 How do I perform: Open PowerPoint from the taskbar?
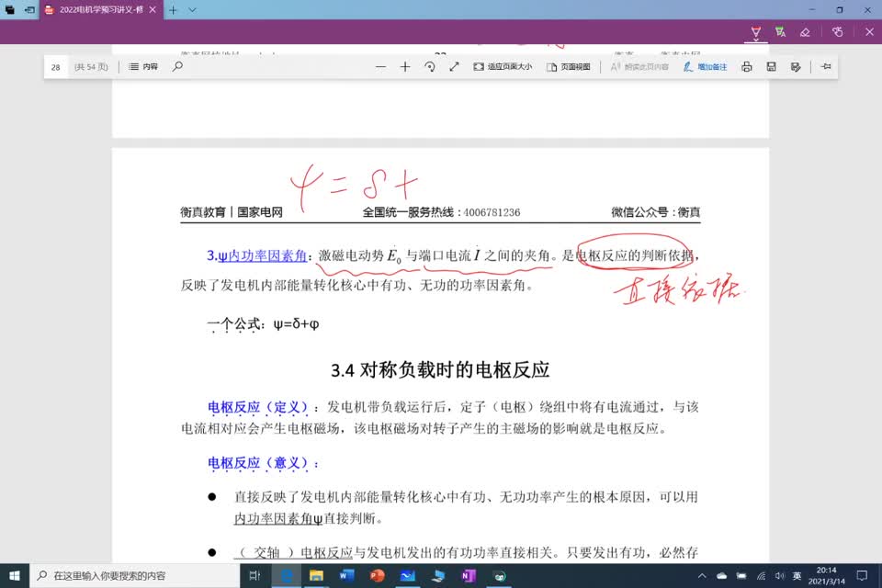378,576
